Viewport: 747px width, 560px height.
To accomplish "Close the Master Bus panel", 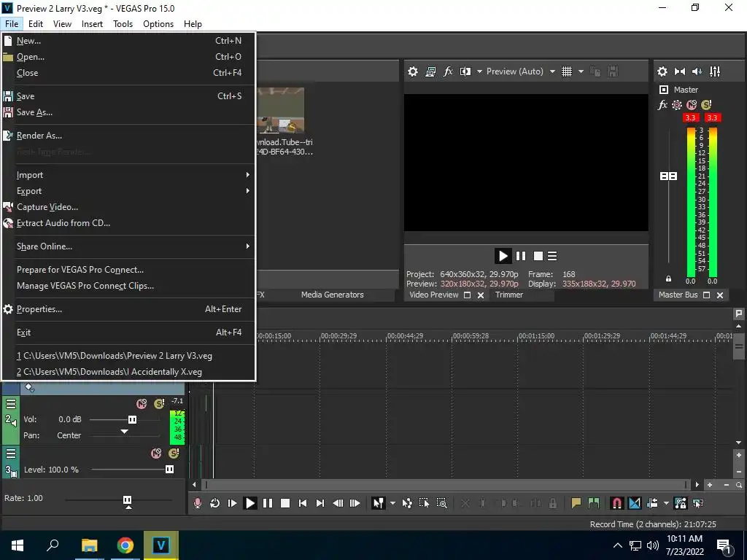I will click(x=720, y=295).
